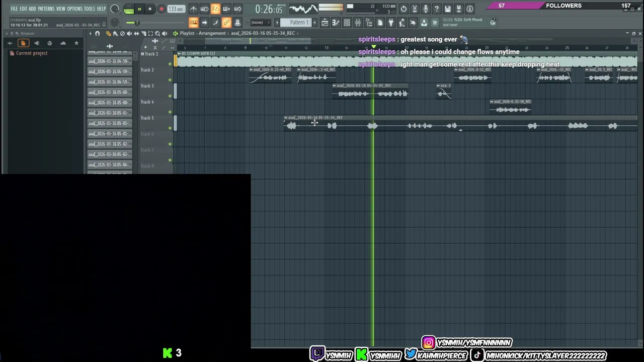Save project with floppy disk icon
Image resolution: width=644 pixels, height=362 pixels.
pos(448,9)
